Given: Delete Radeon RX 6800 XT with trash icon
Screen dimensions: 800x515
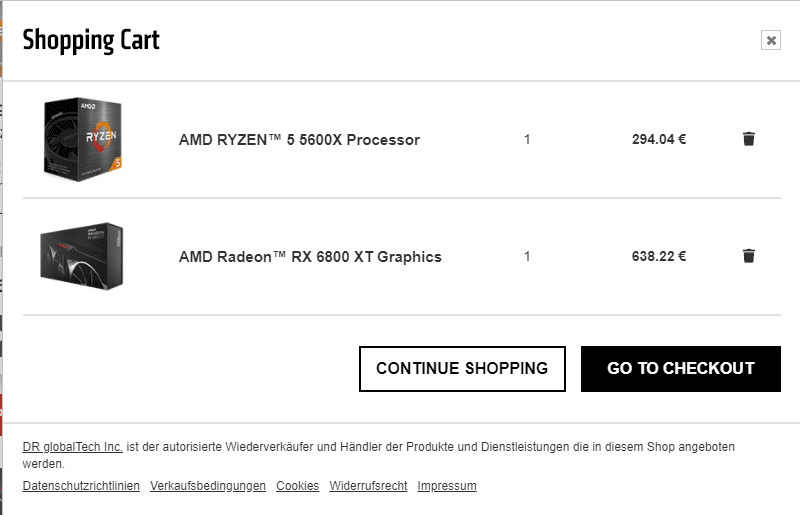Looking at the screenshot, I should [x=748, y=256].
